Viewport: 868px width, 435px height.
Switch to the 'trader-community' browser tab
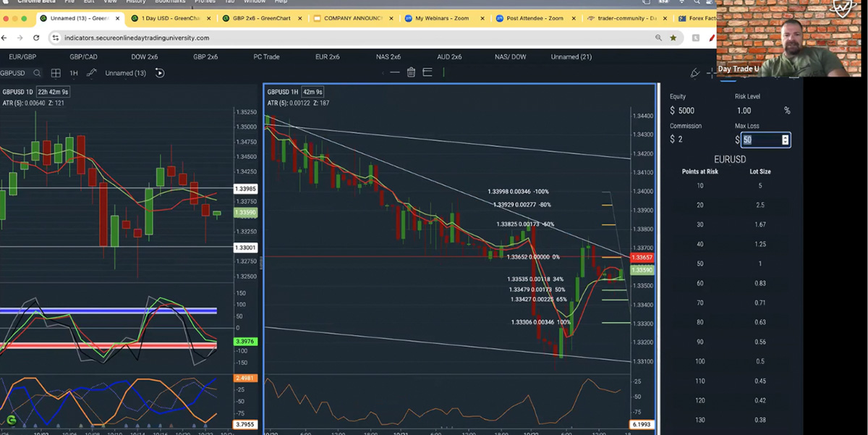[626, 18]
